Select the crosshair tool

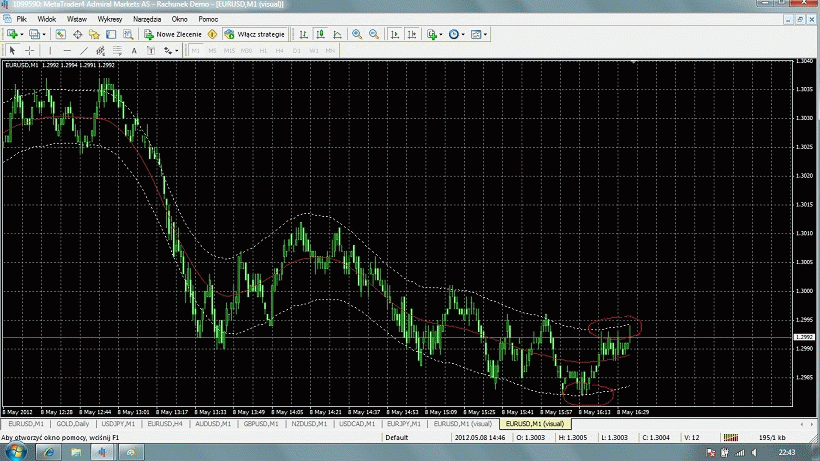pos(30,51)
